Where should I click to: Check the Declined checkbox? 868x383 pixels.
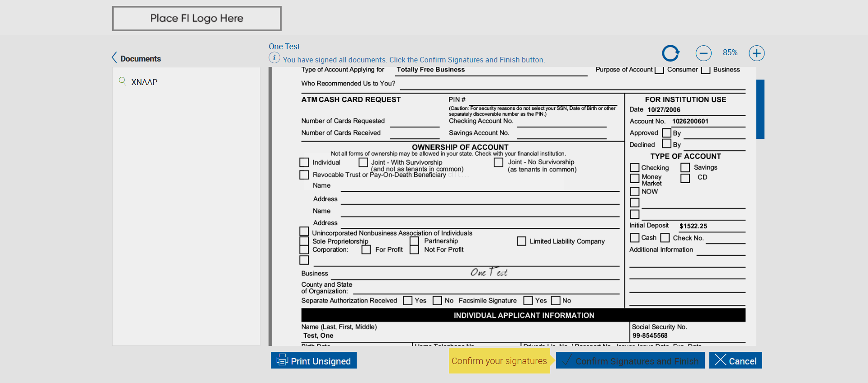(x=666, y=144)
